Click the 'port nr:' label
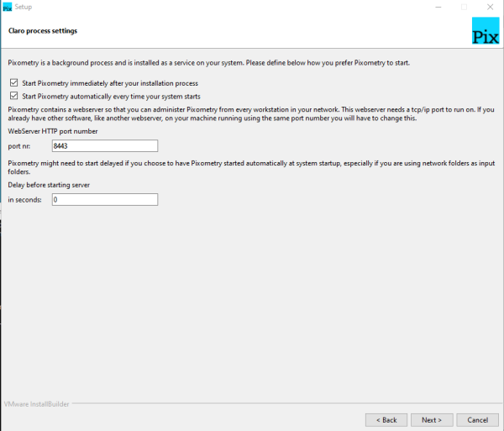The height and width of the screenshot is (431, 504). [19, 146]
